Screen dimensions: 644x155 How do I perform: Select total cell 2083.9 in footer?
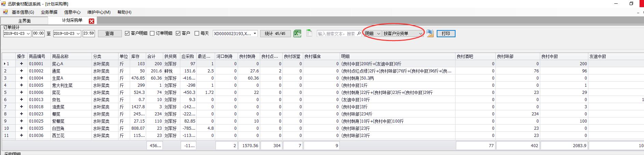point(564,145)
